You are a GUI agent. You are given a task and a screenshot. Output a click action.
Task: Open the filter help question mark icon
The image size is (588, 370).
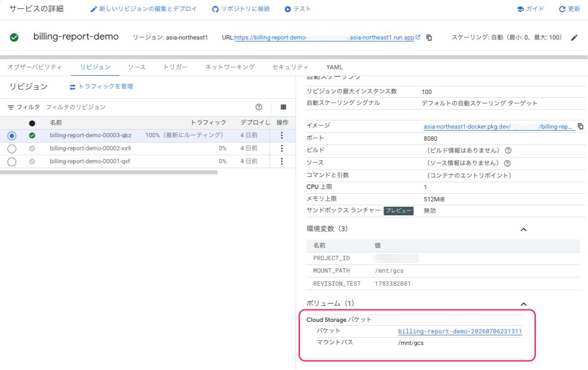259,107
